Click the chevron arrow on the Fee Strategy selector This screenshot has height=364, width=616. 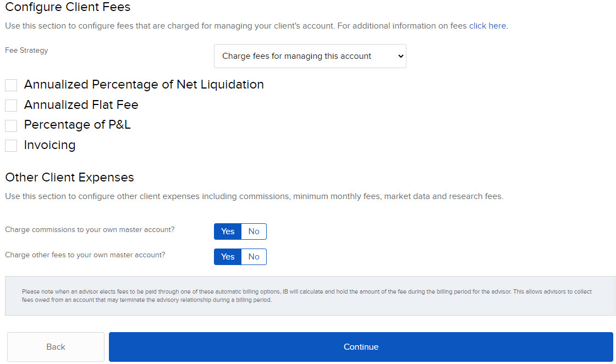399,56
